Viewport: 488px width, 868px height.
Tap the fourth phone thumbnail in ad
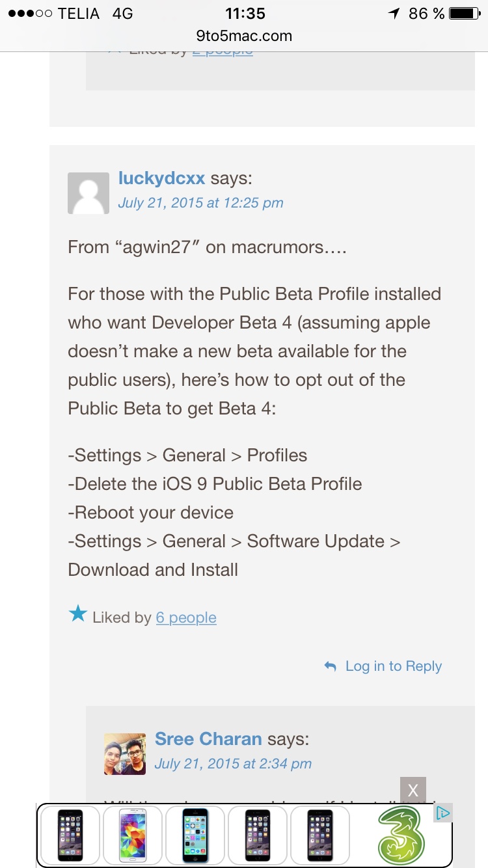click(x=258, y=835)
